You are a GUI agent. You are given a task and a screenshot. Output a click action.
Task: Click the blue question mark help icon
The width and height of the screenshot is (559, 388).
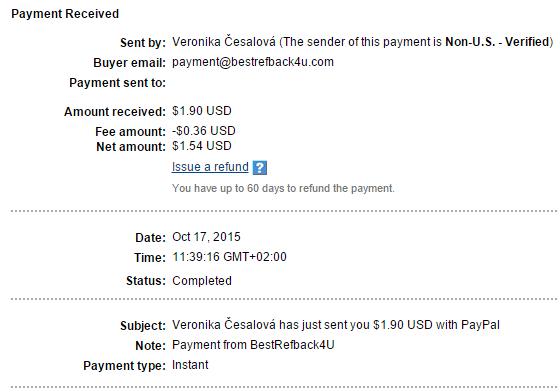[x=260, y=167]
